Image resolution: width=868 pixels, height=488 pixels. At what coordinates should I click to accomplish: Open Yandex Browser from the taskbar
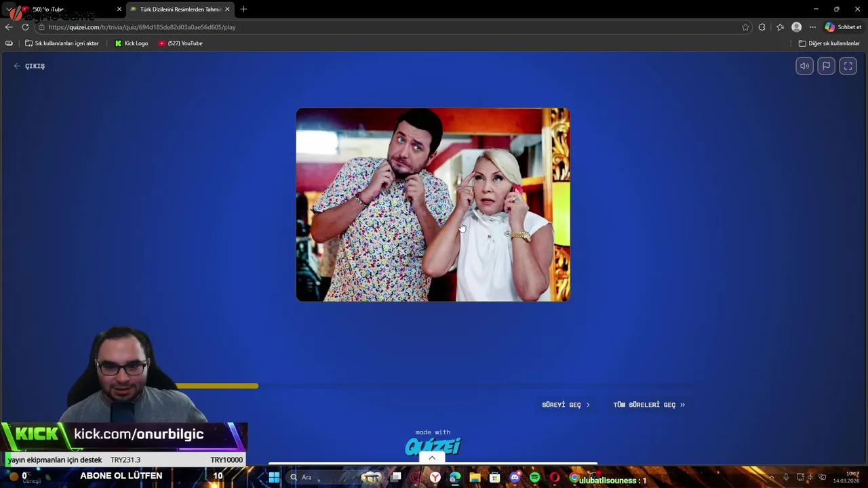[435, 477]
